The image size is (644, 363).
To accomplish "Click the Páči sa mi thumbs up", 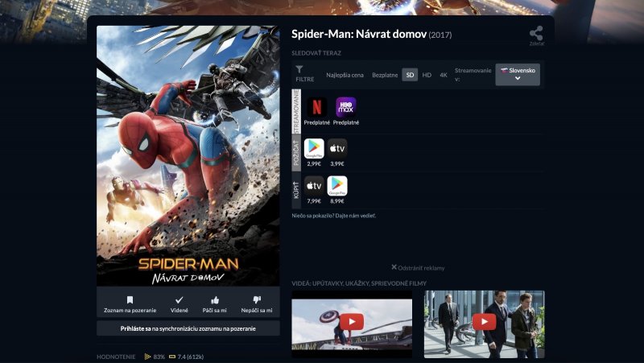I will (215, 303).
